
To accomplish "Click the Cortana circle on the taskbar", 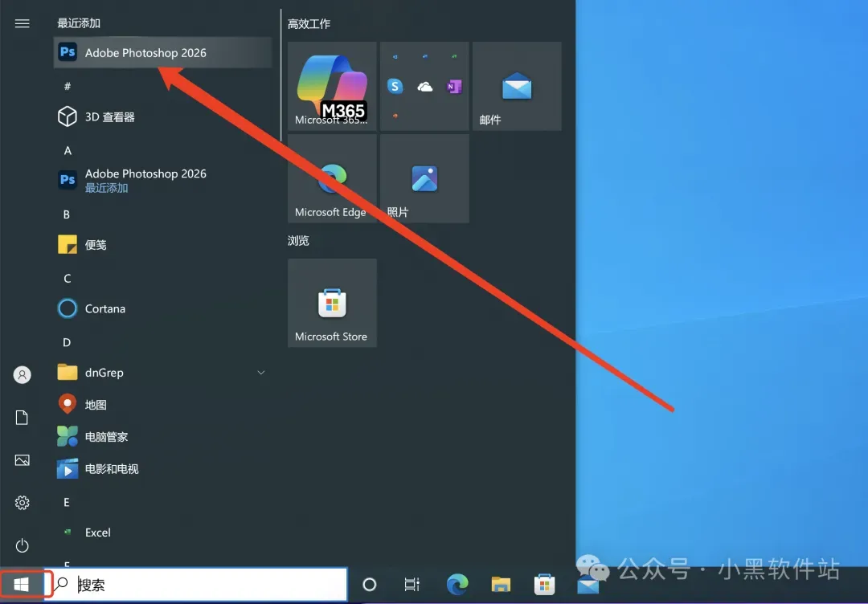I will pyautogui.click(x=369, y=585).
